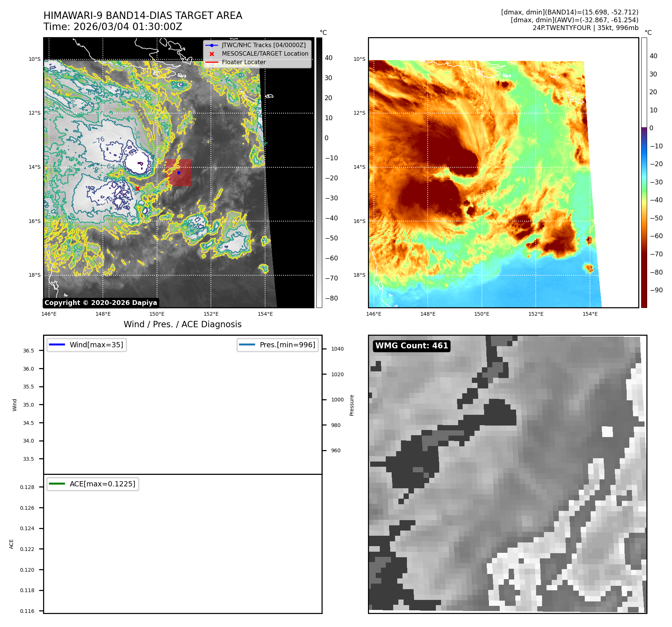672x627 pixels.
Task: Click the 24P.TWENTYFOUR storm info text
Action: (585, 28)
